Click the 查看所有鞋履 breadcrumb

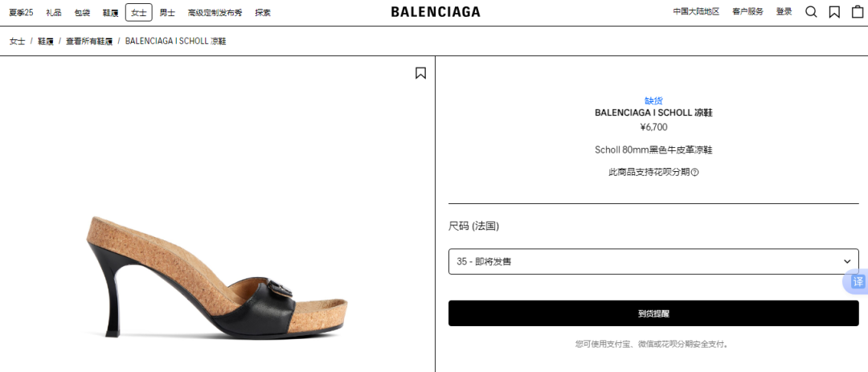coord(89,41)
